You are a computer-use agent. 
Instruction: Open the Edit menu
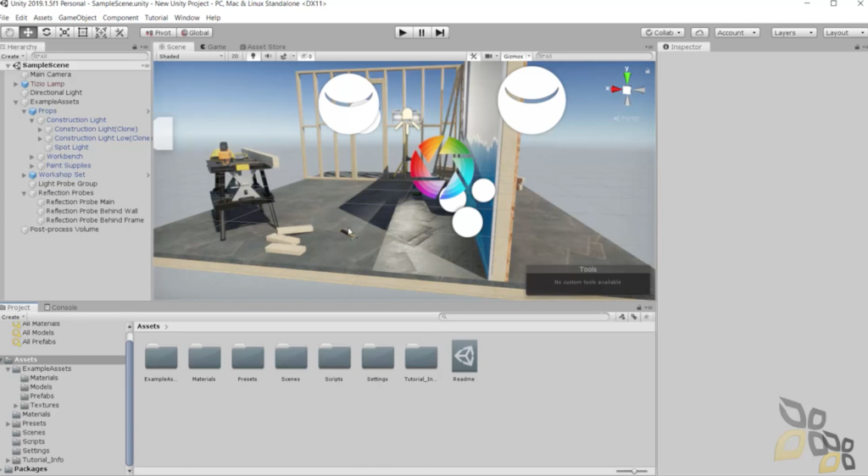[21, 18]
